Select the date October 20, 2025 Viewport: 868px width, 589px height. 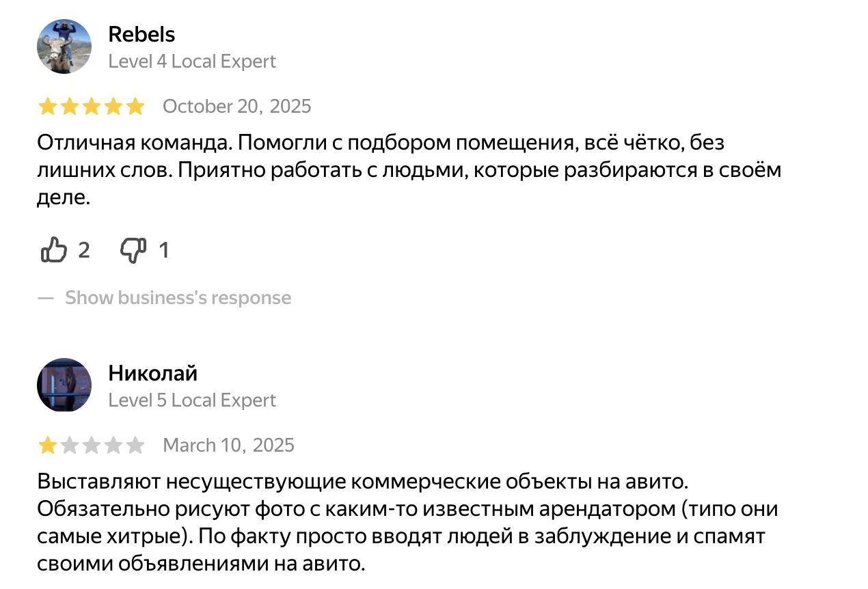tap(236, 106)
